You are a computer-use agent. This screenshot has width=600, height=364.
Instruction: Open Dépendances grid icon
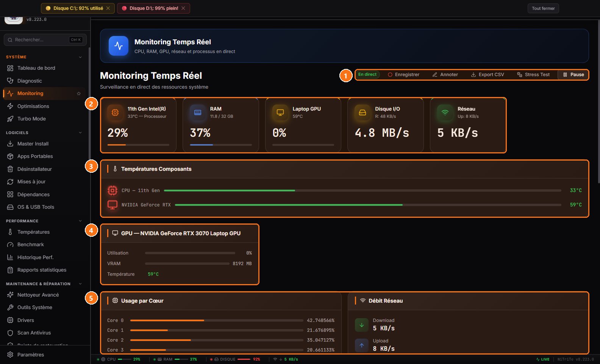point(10,194)
